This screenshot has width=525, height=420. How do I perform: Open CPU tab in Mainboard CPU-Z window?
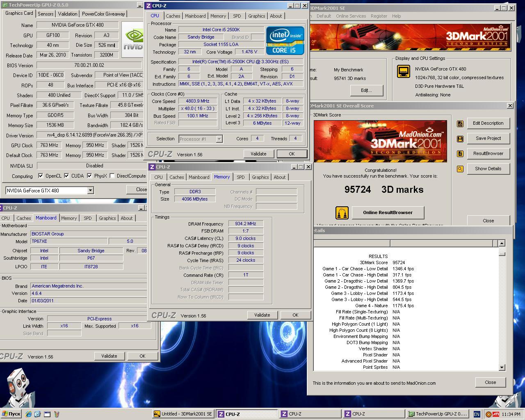[6, 218]
